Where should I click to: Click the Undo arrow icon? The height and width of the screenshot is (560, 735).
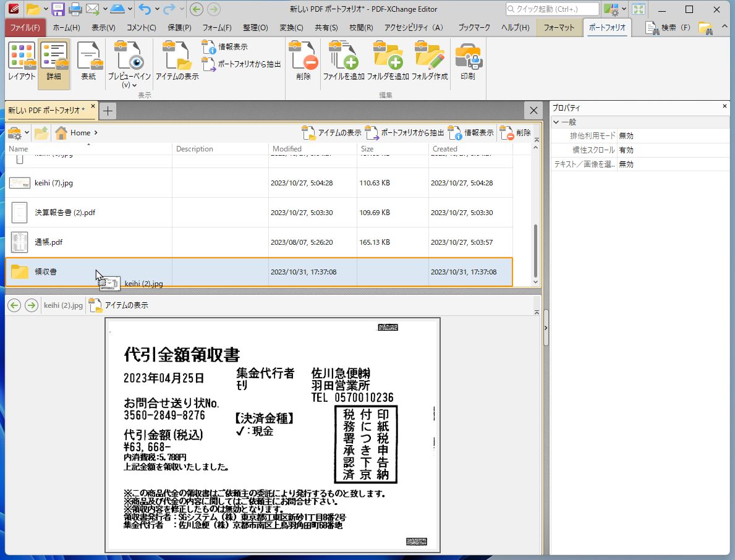coord(145,9)
